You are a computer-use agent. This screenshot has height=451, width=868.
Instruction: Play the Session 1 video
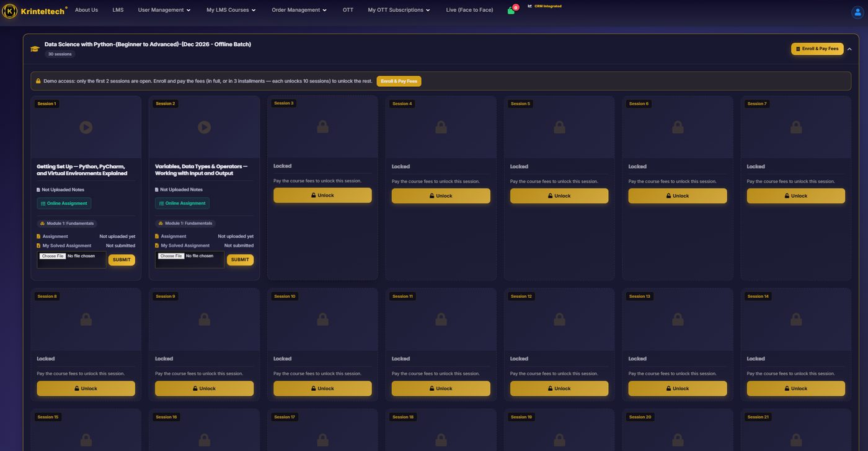tap(86, 127)
